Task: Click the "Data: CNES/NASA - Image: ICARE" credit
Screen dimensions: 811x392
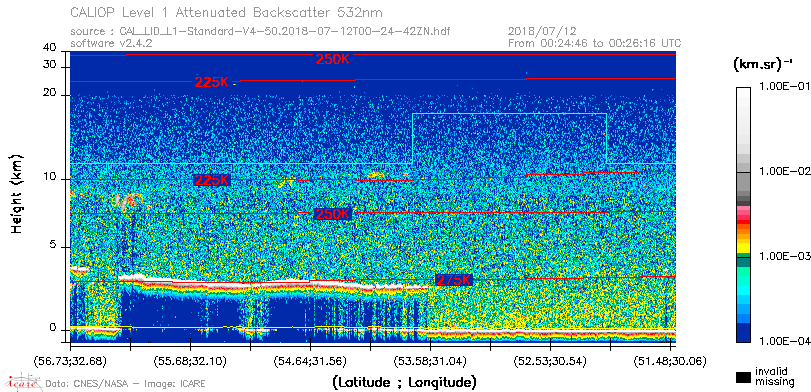Action: click(x=126, y=384)
